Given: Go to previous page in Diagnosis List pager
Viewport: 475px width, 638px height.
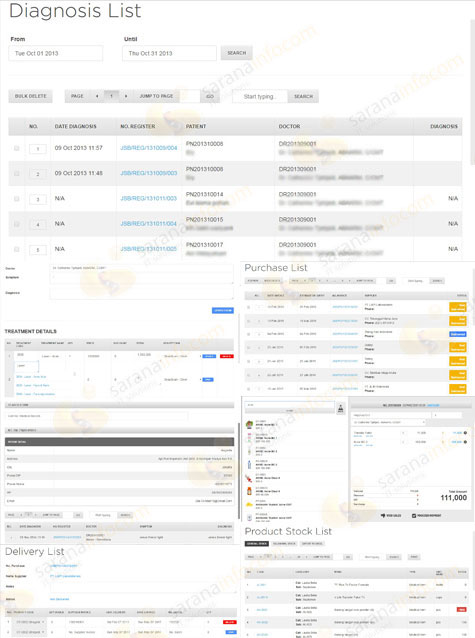Looking at the screenshot, I should (x=97, y=96).
